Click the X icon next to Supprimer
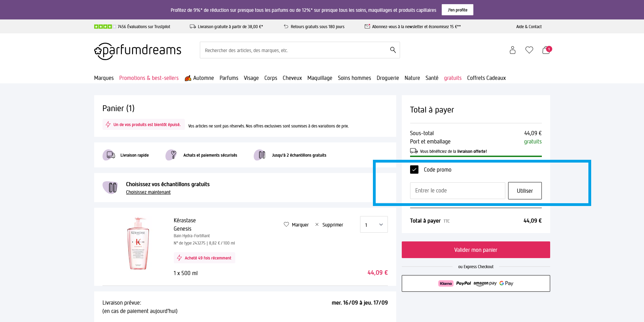This screenshot has height=322, width=644. pos(317,224)
